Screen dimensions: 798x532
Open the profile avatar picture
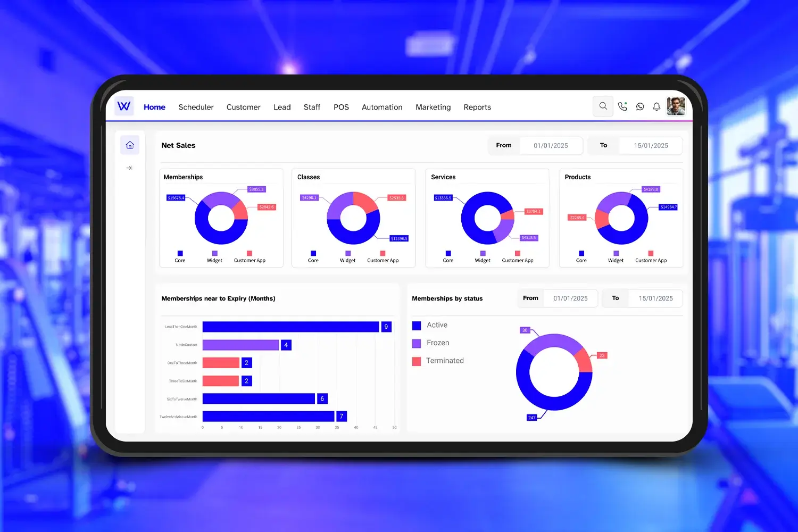[x=676, y=106]
